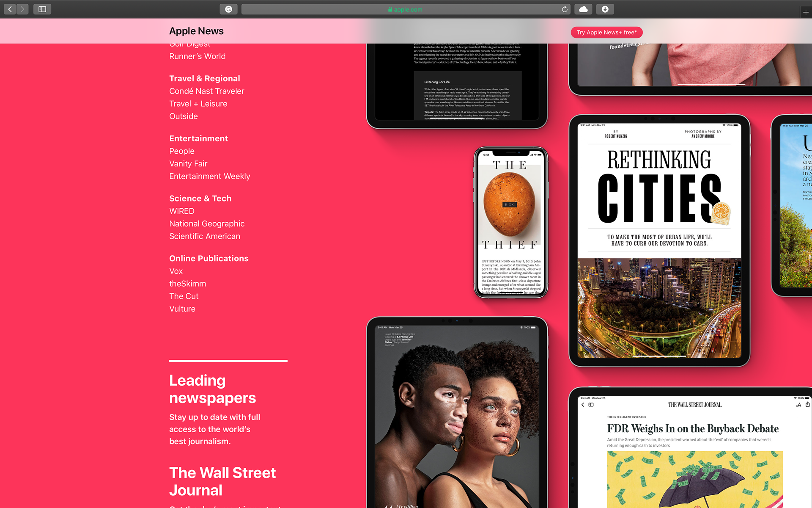Image resolution: width=812 pixels, height=508 pixels.
Task: Select Entertainment Weekly entry
Action: [209, 176]
